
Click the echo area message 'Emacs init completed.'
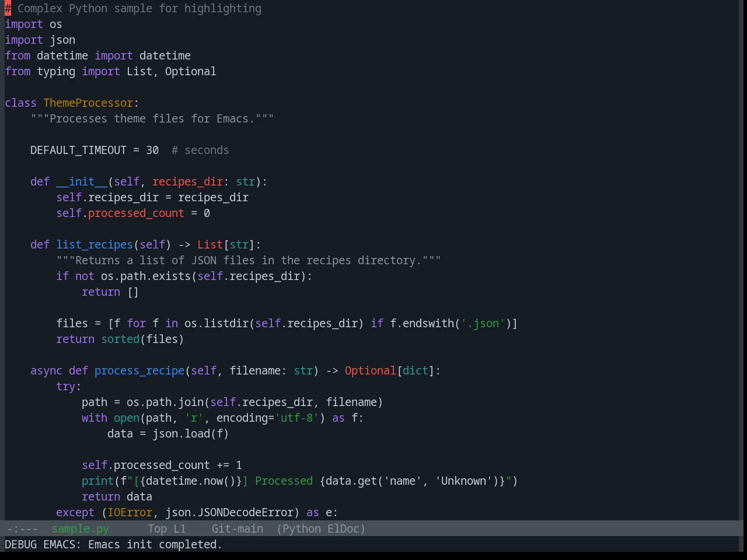point(155,544)
